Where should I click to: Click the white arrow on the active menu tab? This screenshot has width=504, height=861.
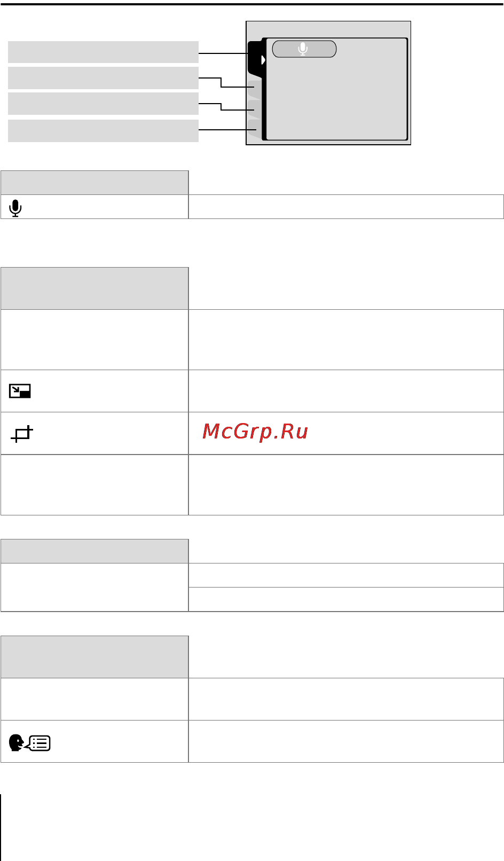click(263, 60)
